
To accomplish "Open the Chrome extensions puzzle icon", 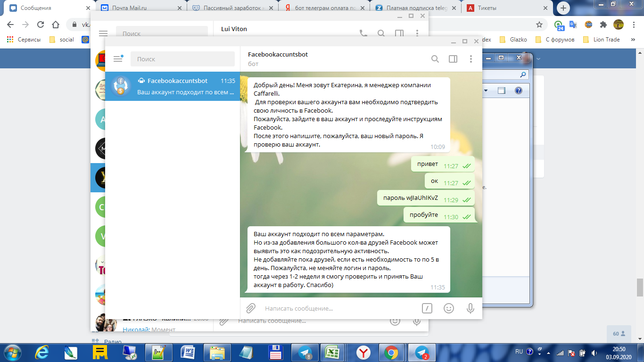I will [x=603, y=25].
